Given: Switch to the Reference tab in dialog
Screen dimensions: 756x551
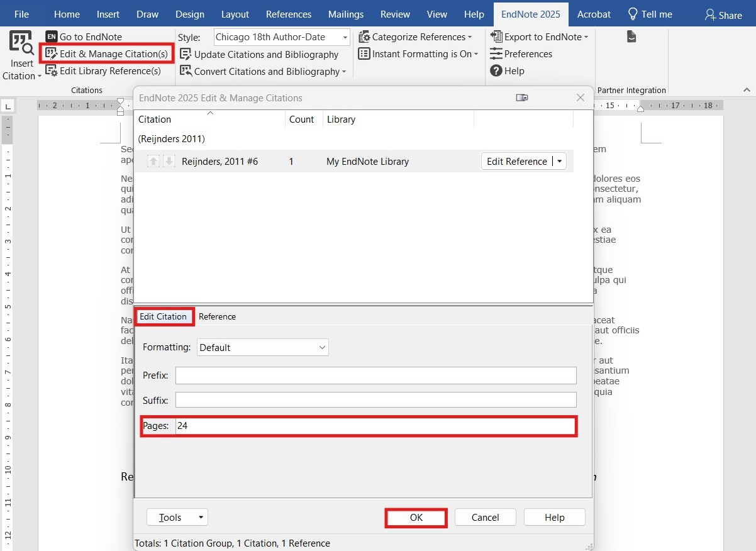Looking at the screenshot, I should coord(217,316).
